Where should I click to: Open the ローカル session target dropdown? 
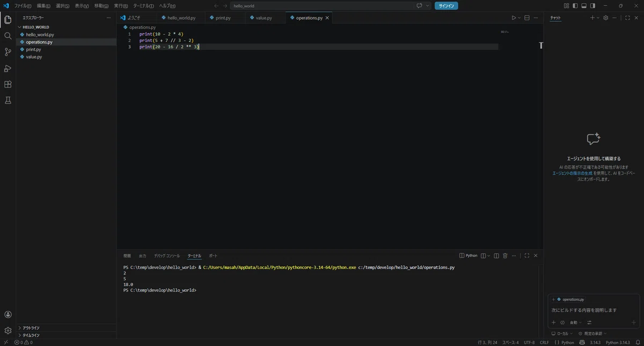point(561,334)
